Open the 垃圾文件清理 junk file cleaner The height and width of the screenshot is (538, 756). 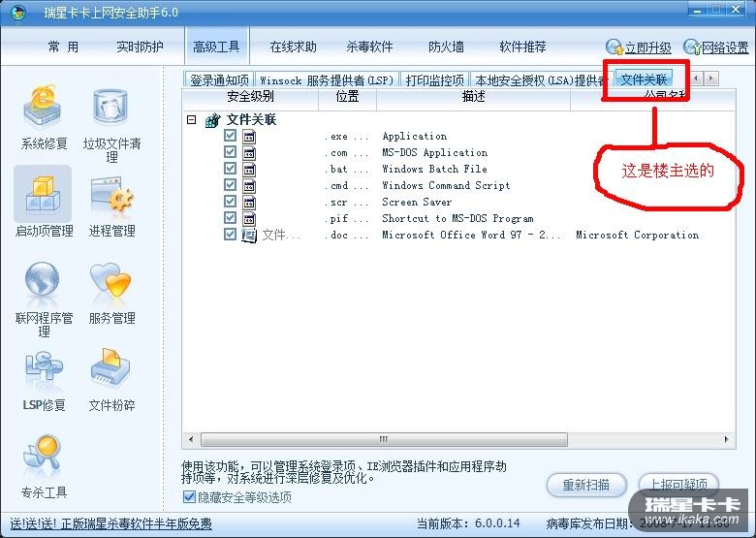coord(111,124)
